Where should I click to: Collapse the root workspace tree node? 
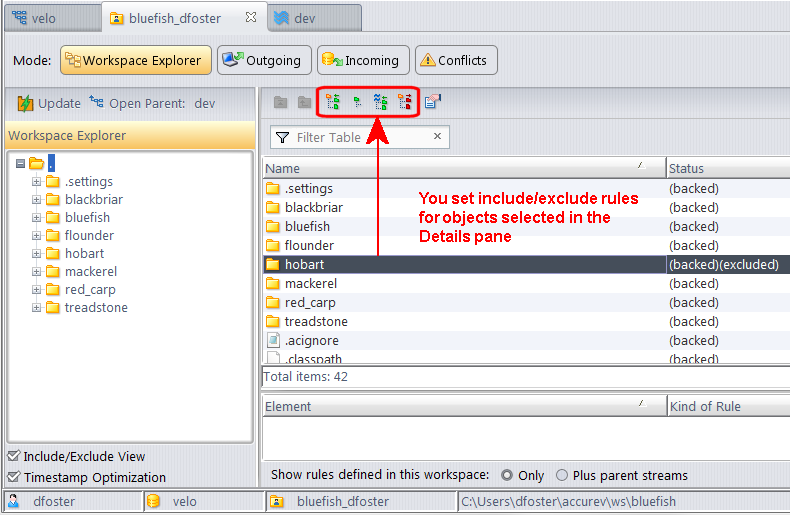click(x=20, y=164)
